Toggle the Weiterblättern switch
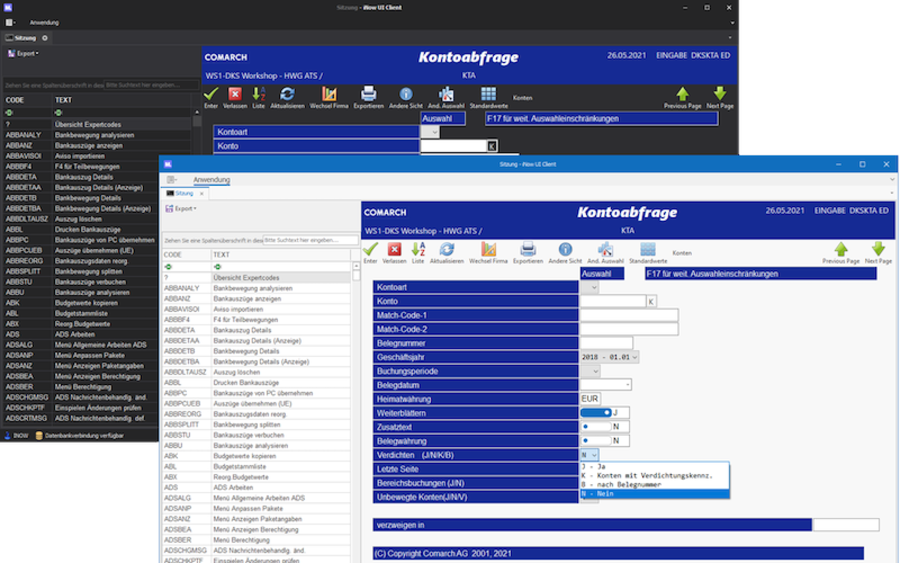 [x=596, y=413]
